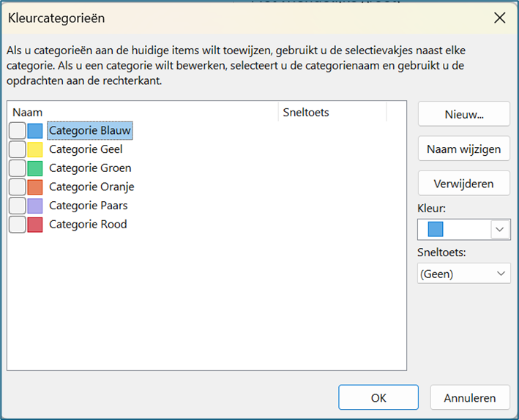
Task: Click the green color square of Categorie Groen
Action: click(35, 168)
